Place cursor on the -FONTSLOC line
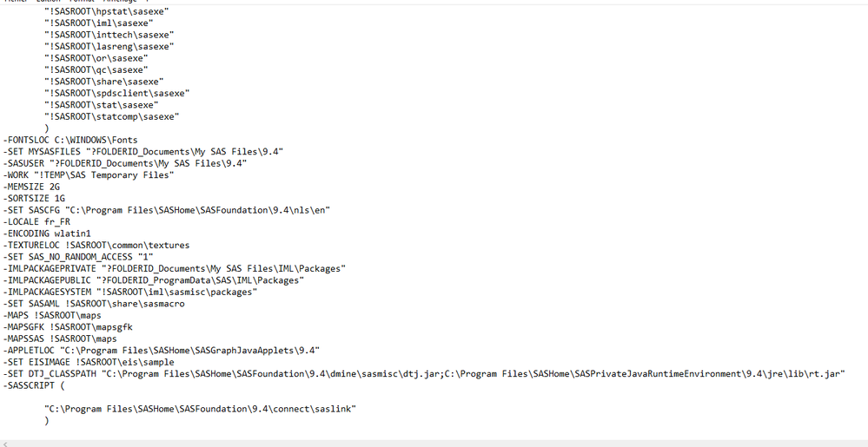Viewport: 868px width, 447px height. [x=70, y=140]
